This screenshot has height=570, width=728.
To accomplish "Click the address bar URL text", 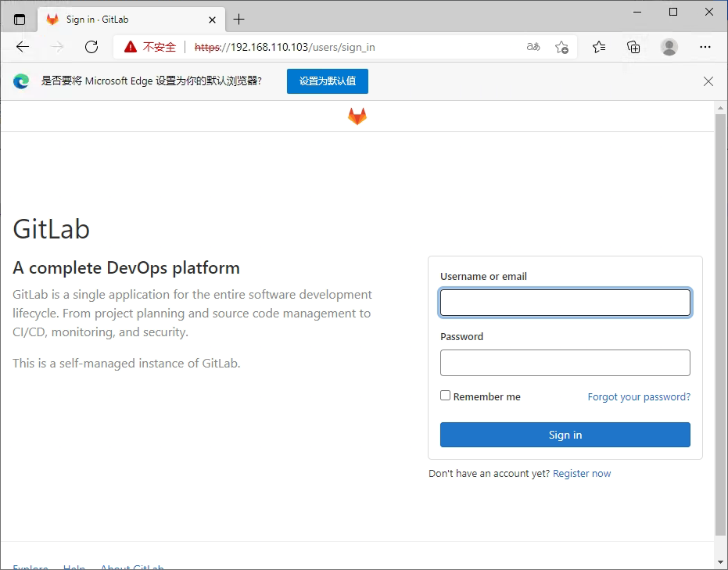I will coord(285,48).
